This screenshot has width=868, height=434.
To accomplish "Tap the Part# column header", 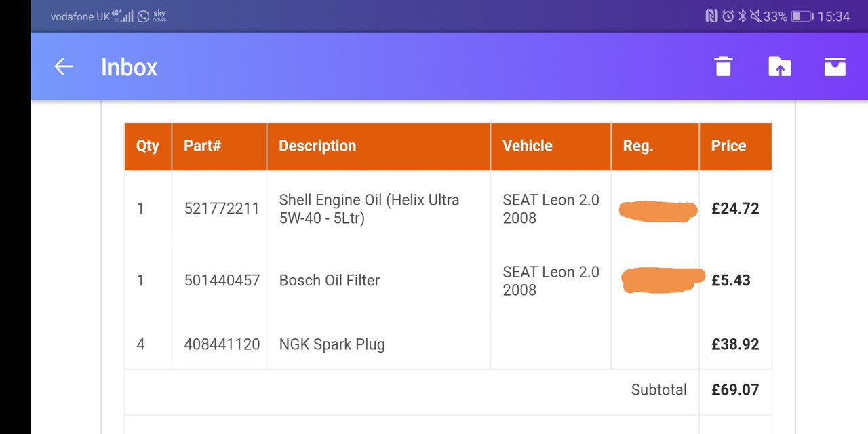I will (x=219, y=146).
